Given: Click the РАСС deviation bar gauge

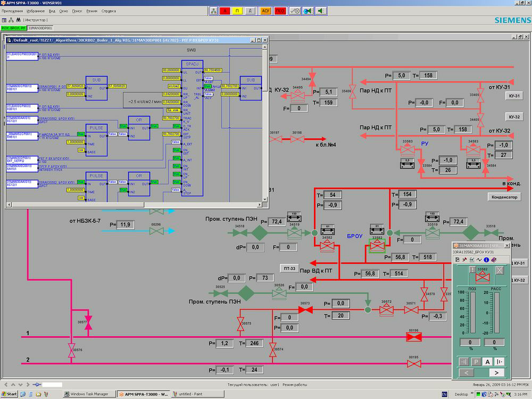Looking at the screenshot, I should click(497, 312).
